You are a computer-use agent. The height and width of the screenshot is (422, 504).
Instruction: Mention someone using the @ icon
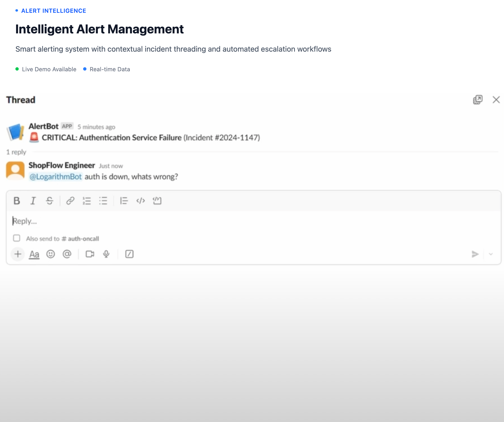pos(67,254)
